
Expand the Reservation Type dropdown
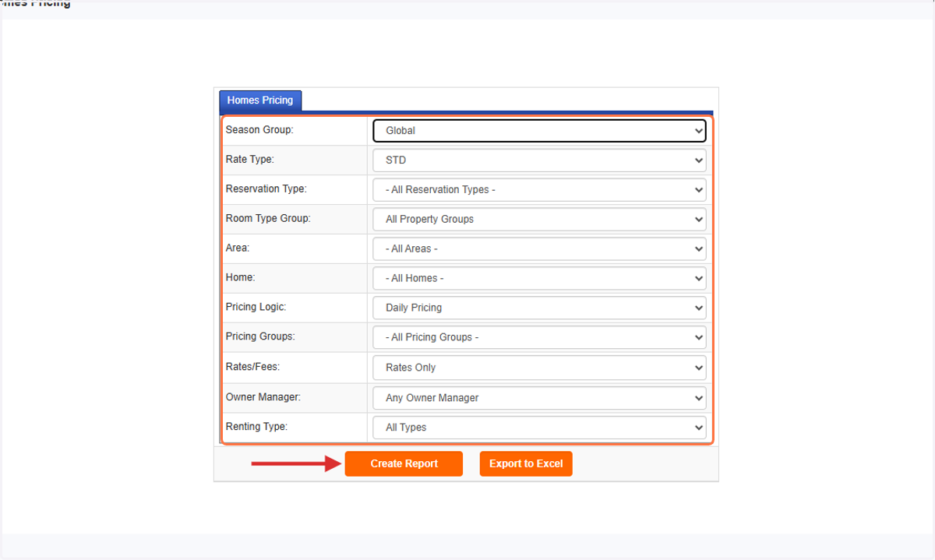coord(540,190)
